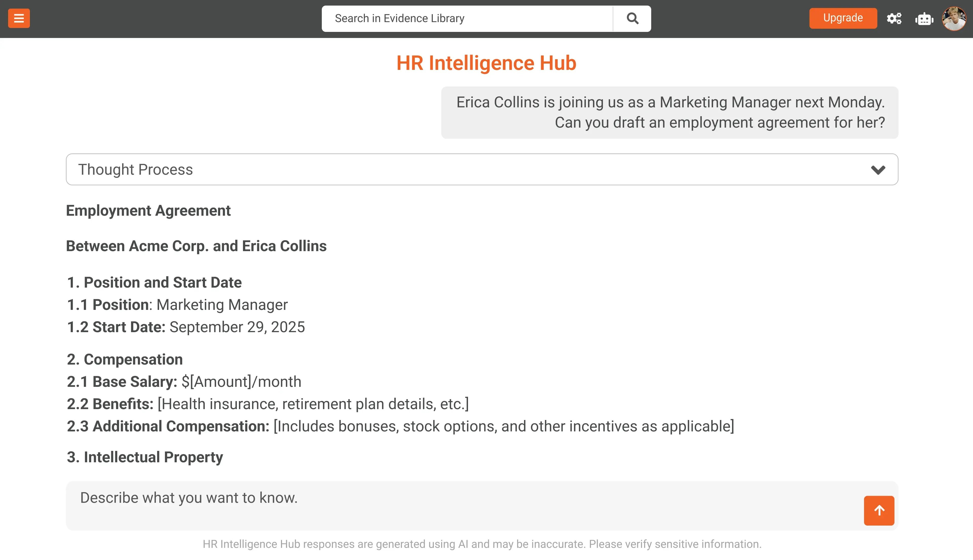Click the Thought Process label
The image size is (973, 560).
(x=136, y=170)
